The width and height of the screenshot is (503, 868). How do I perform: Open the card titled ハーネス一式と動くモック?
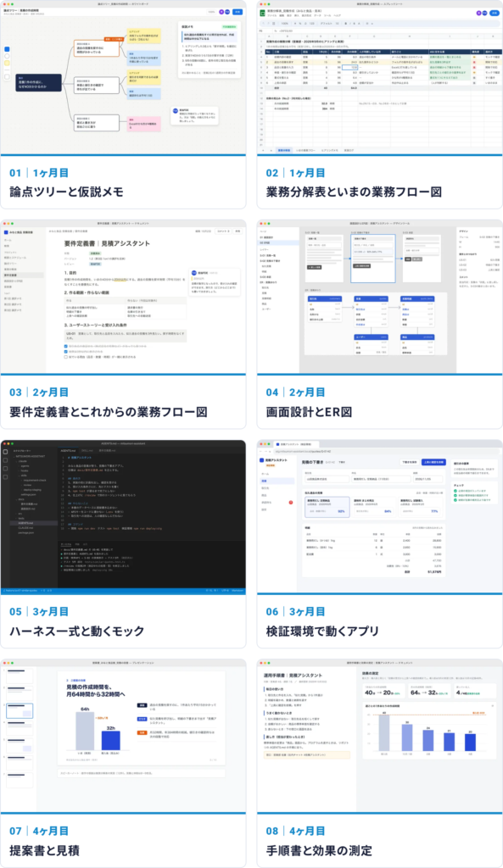click(x=123, y=543)
